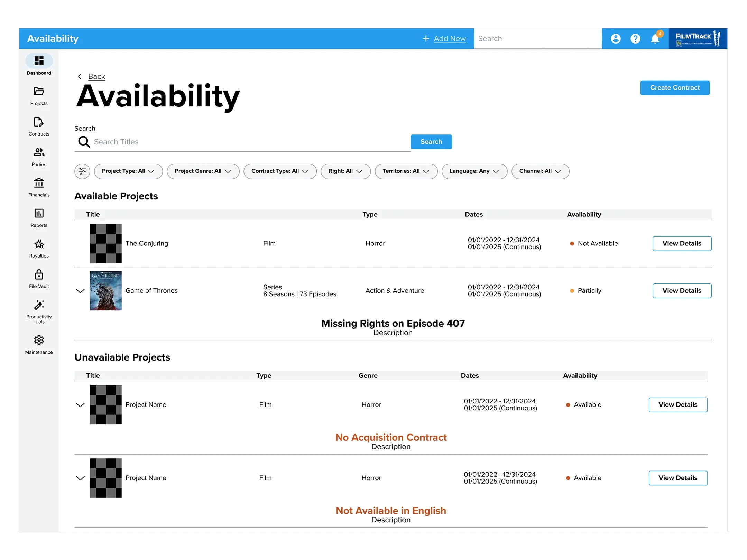Open Royalties star icon in sidebar

tap(39, 244)
